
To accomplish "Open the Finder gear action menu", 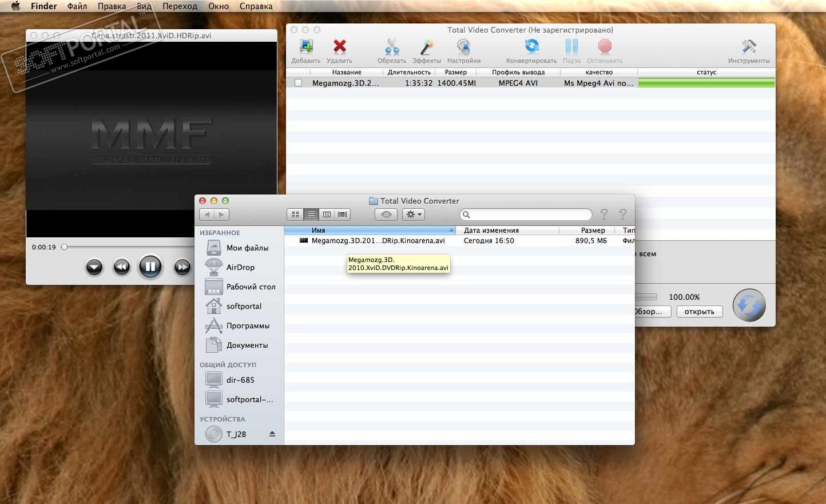I will pos(413,215).
